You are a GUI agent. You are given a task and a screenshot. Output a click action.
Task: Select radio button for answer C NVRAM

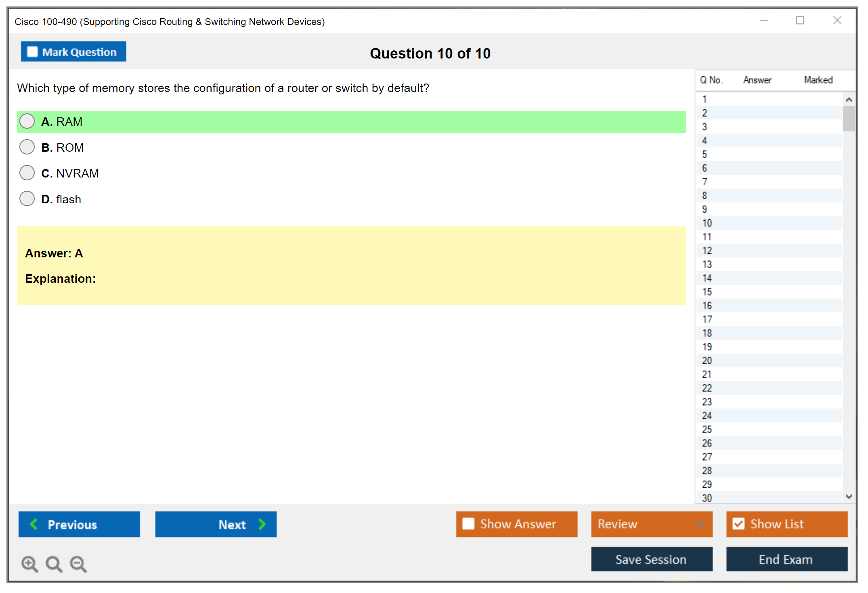27,173
